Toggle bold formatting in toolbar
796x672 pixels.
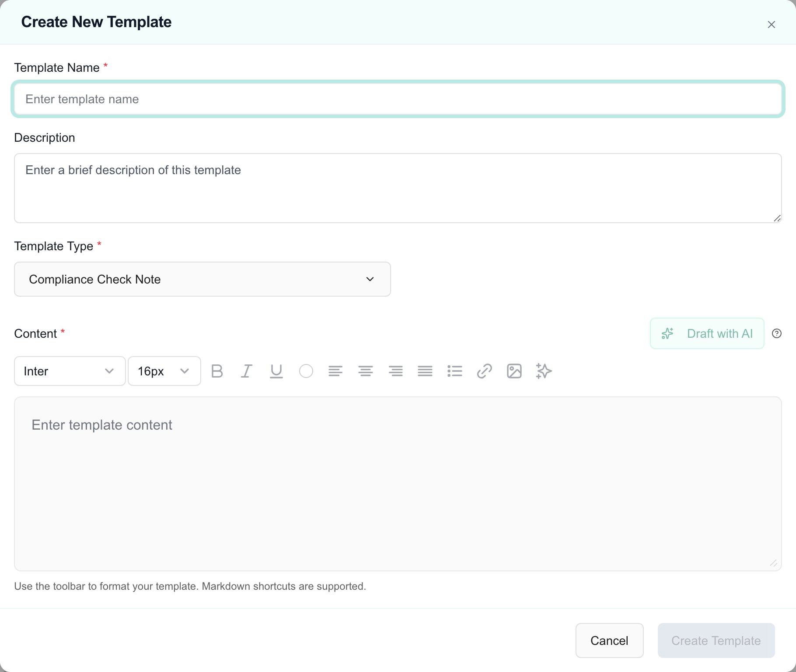pyautogui.click(x=217, y=371)
